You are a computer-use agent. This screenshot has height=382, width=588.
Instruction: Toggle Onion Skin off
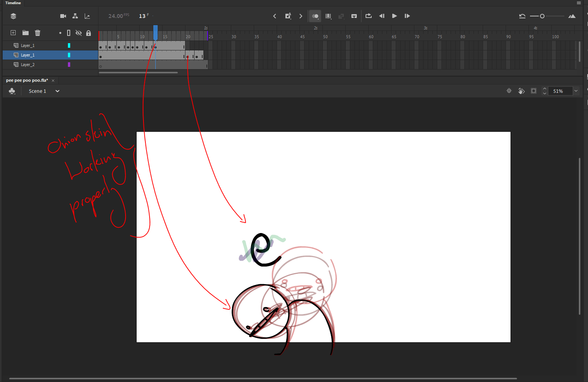(x=315, y=16)
